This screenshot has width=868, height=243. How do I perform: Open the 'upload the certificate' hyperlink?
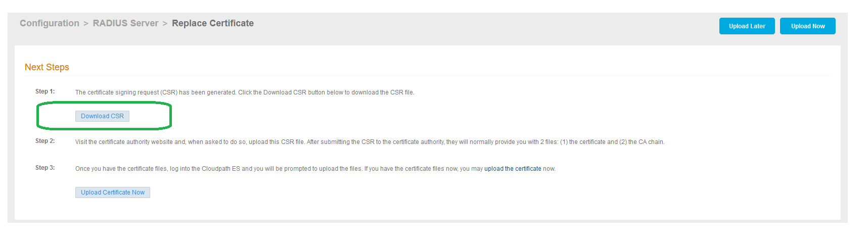tap(513, 169)
